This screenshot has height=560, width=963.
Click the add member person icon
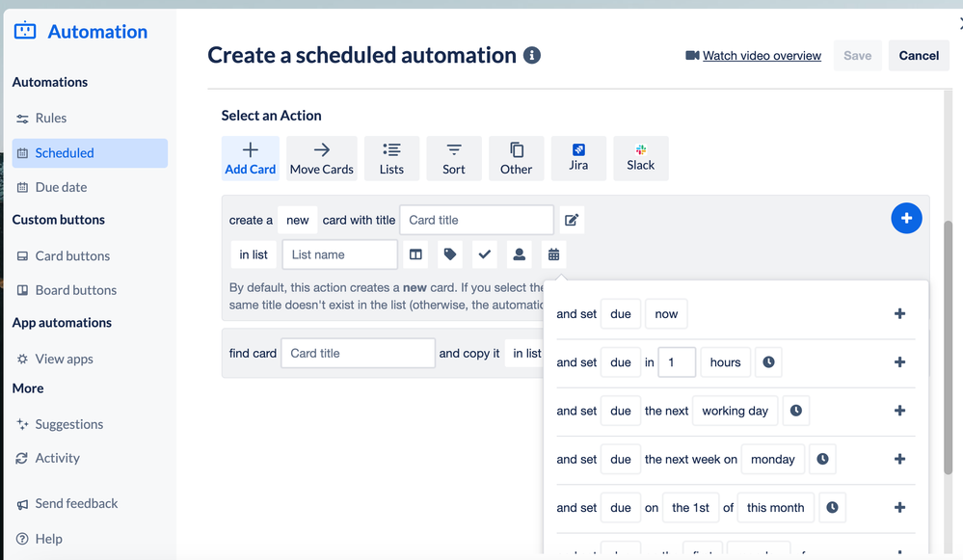click(x=519, y=254)
